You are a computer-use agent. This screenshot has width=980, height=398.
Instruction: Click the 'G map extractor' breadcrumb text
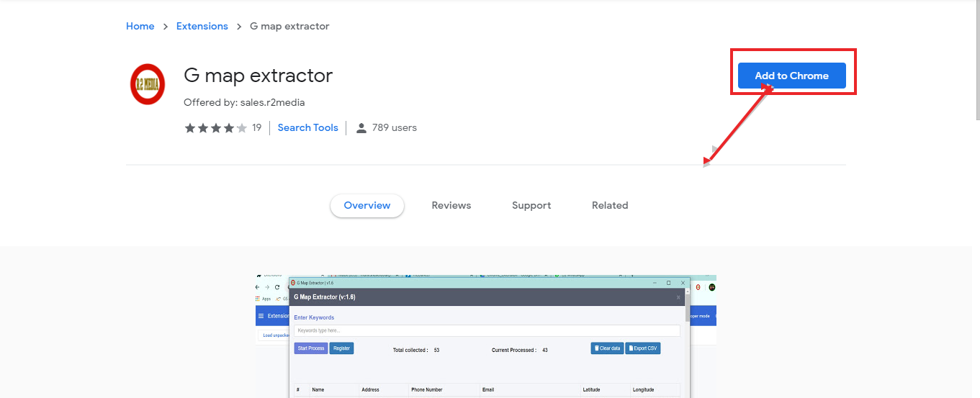pos(289,26)
